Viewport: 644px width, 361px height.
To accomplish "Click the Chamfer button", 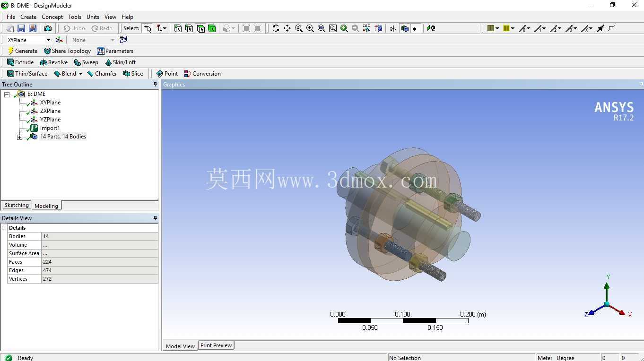I will click(x=102, y=74).
